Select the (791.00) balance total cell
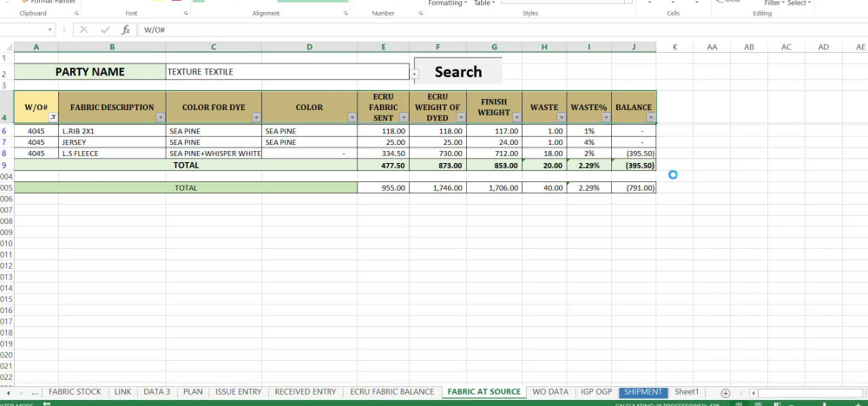 [x=634, y=187]
